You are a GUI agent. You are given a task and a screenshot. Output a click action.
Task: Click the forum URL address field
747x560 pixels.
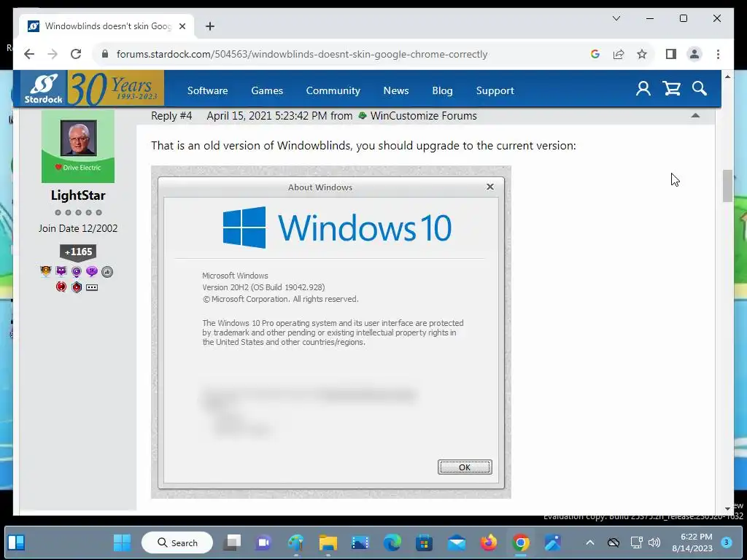tap(302, 54)
